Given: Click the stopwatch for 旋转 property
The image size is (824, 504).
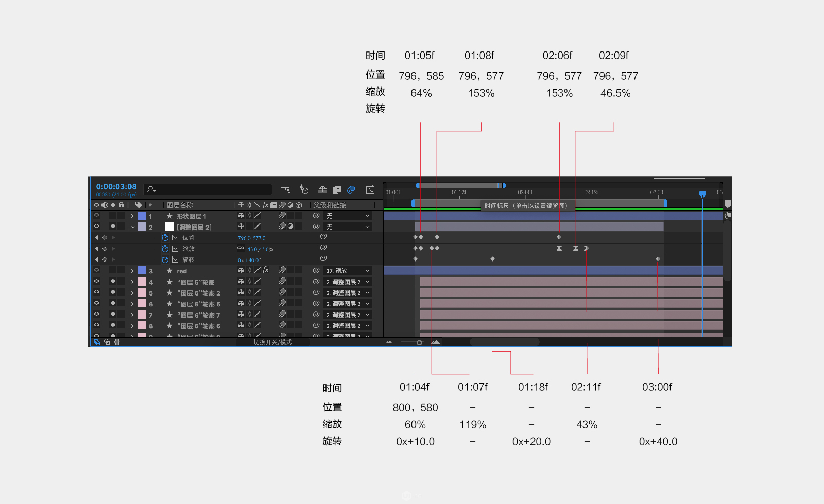Looking at the screenshot, I should pos(165,260).
